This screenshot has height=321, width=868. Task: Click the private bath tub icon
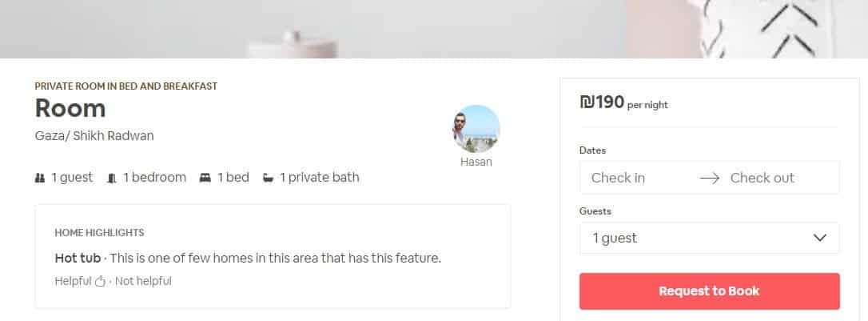268,178
